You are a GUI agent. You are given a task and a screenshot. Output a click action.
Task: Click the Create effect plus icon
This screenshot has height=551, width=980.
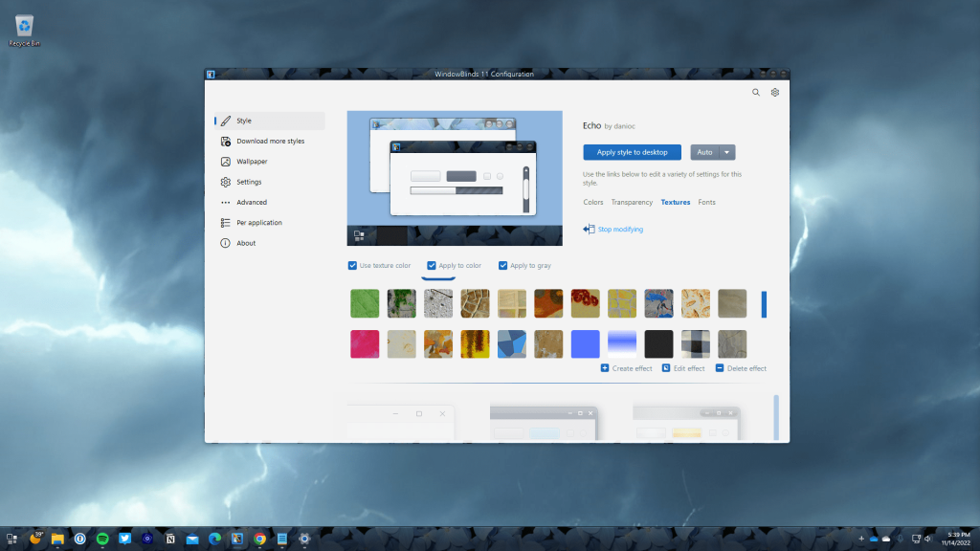click(605, 368)
